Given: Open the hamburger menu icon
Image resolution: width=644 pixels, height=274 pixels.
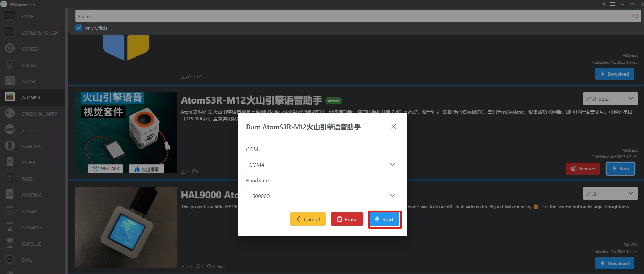Looking at the screenshot, I should pos(613,4).
